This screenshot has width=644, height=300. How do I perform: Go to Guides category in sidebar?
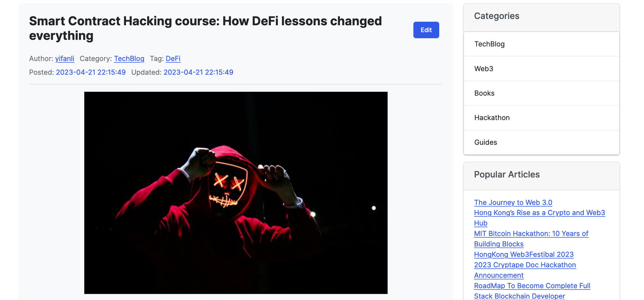[541, 142]
